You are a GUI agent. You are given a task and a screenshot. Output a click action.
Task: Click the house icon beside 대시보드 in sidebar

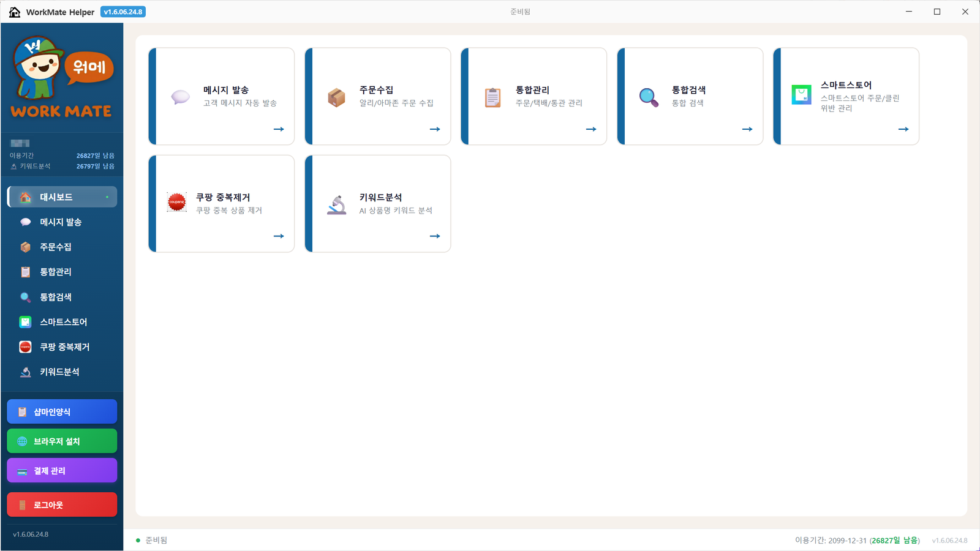[26, 197]
